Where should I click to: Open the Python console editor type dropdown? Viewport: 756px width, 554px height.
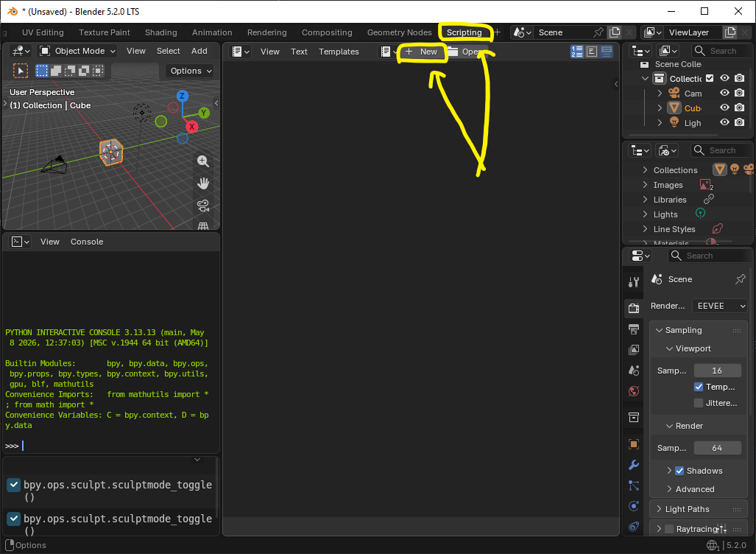click(x=21, y=242)
